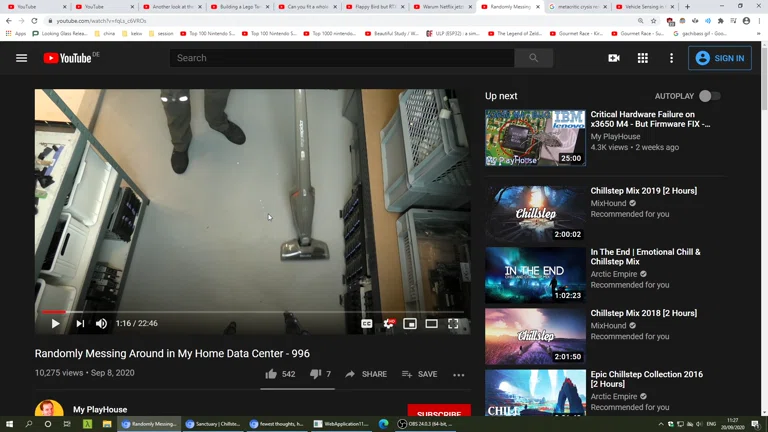Toggle theater mode view
768x432 pixels.
[432, 324]
